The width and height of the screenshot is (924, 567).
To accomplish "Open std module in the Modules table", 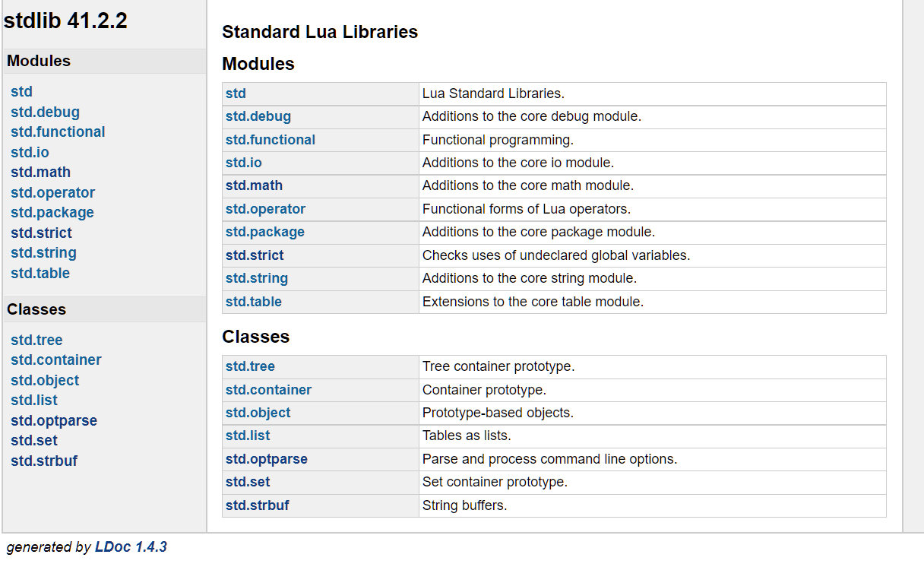I will 236,93.
